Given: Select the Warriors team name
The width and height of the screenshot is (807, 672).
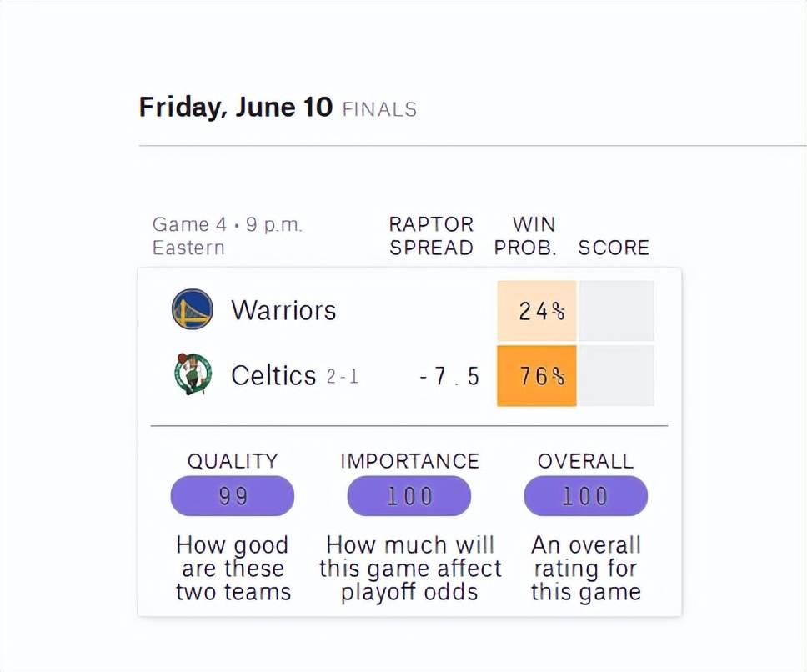Looking at the screenshot, I should (x=283, y=310).
